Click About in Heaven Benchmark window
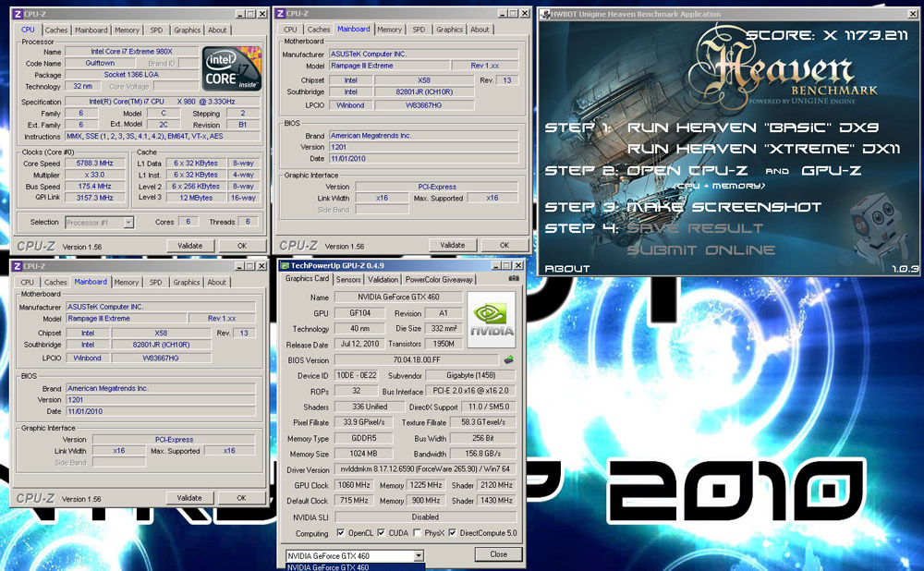The image size is (924, 571). (567, 269)
